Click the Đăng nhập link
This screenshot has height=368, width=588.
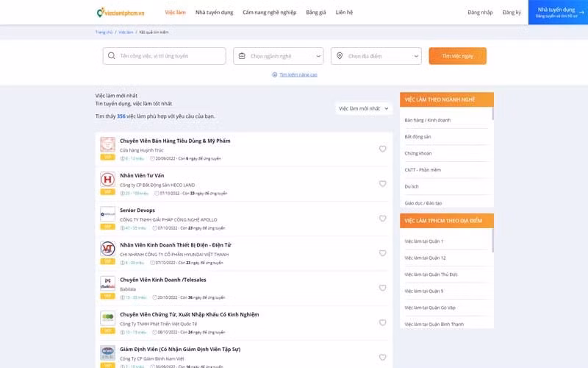[480, 13]
